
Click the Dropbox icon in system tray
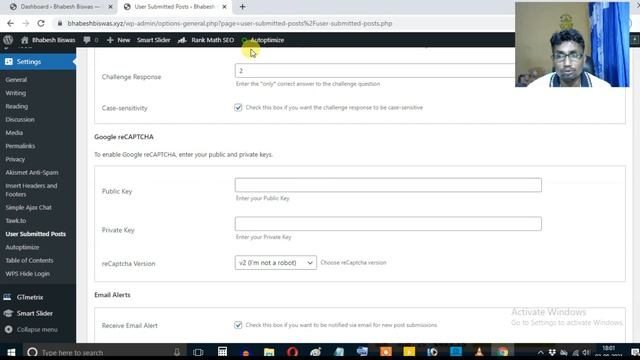[552, 352]
